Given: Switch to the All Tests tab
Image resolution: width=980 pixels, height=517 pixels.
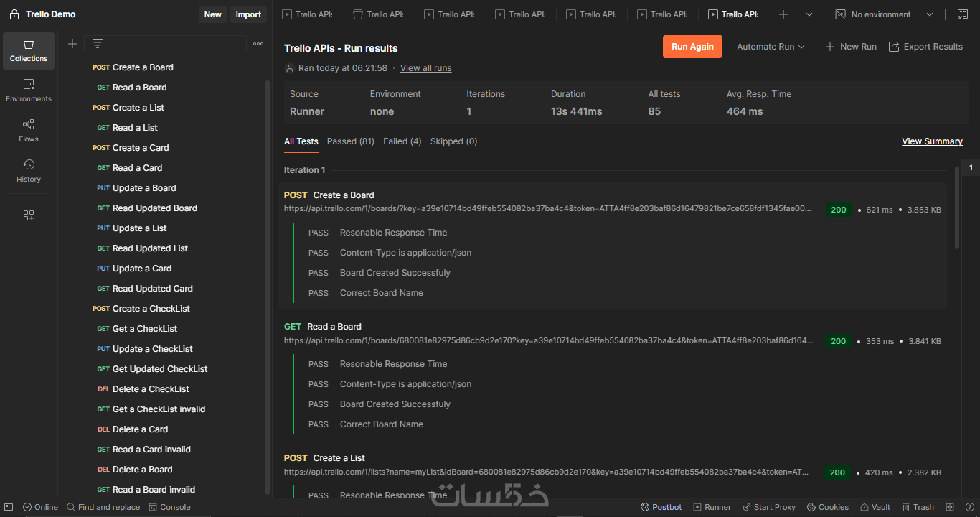Looking at the screenshot, I should (301, 141).
